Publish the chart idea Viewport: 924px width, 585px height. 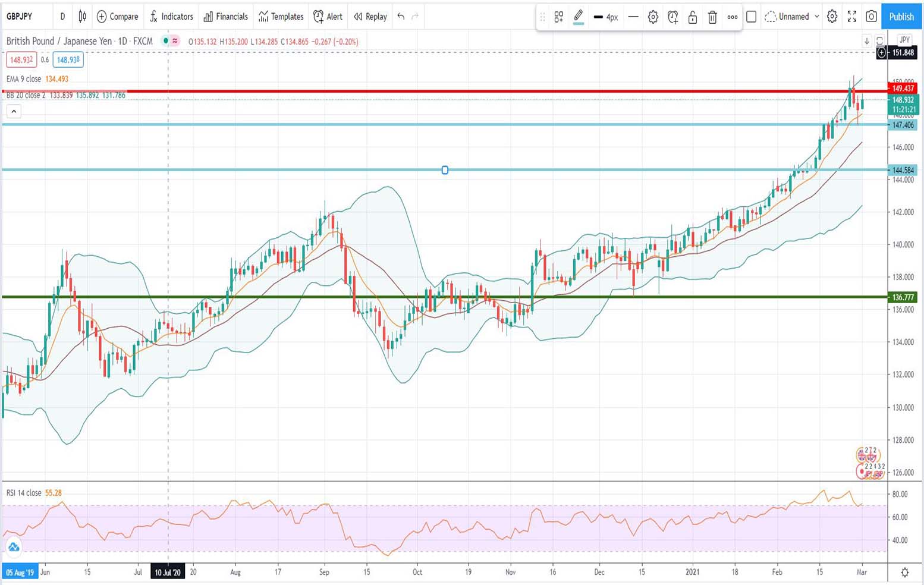point(901,17)
